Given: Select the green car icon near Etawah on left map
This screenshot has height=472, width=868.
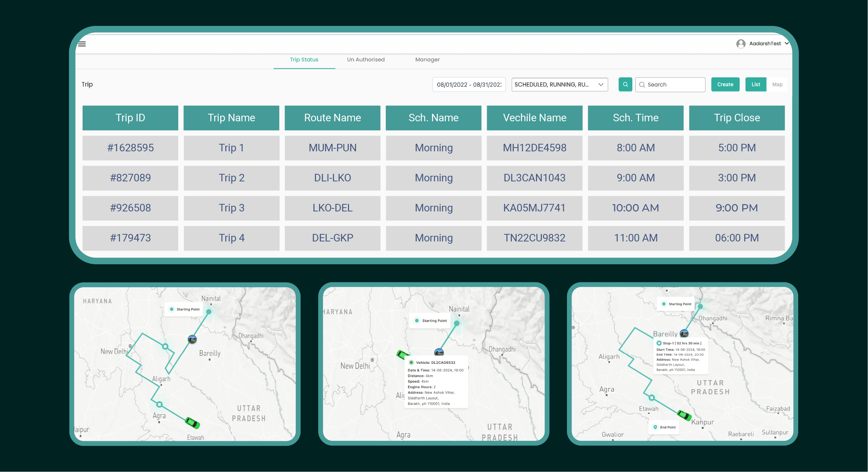Looking at the screenshot, I should click(x=193, y=424).
